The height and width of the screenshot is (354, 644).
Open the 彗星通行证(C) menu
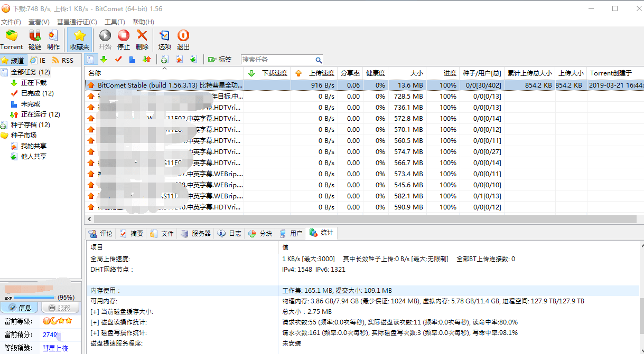pyautogui.click(x=77, y=22)
